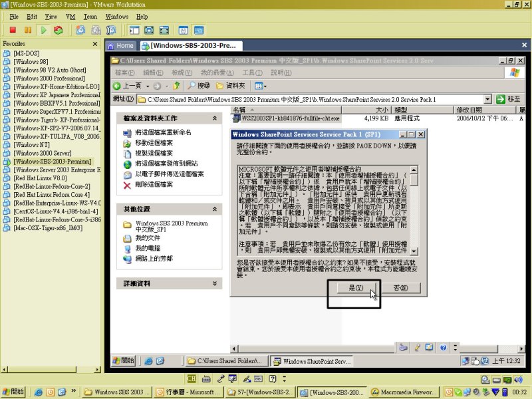Screen dimensions: 532x399
Task: Click the VMware full screen icon
Action: [x=149, y=30]
